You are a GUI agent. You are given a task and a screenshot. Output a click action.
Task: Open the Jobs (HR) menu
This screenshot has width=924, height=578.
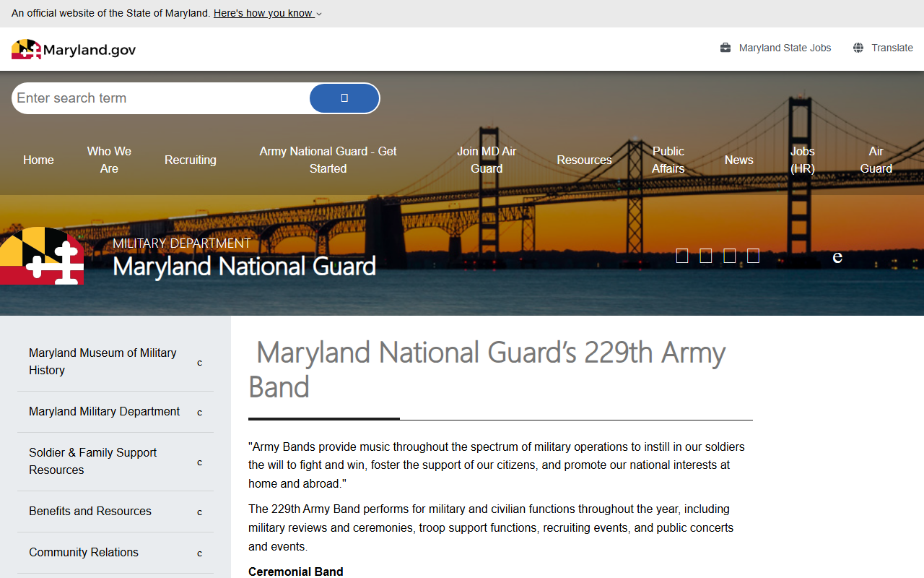pos(803,160)
